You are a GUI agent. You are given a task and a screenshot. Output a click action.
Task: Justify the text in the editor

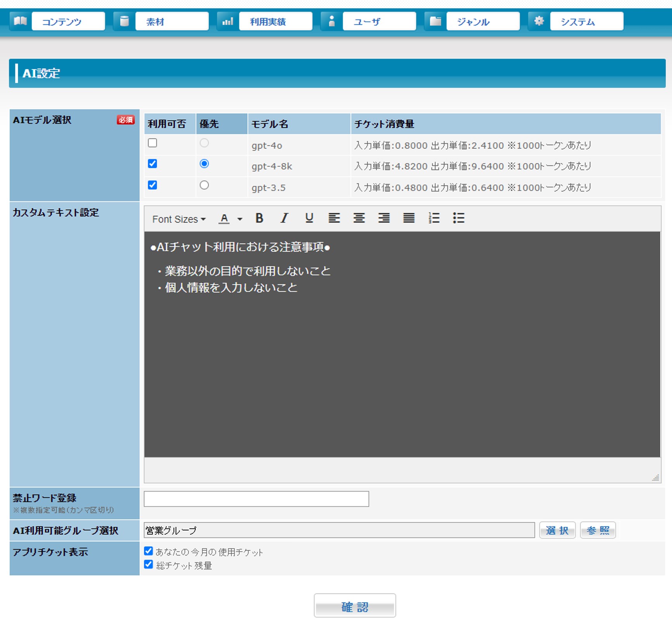(x=409, y=218)
